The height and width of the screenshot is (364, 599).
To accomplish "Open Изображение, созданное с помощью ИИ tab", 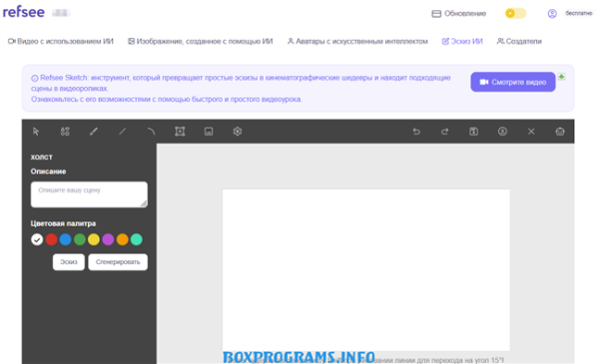I will tap(201, 41).
